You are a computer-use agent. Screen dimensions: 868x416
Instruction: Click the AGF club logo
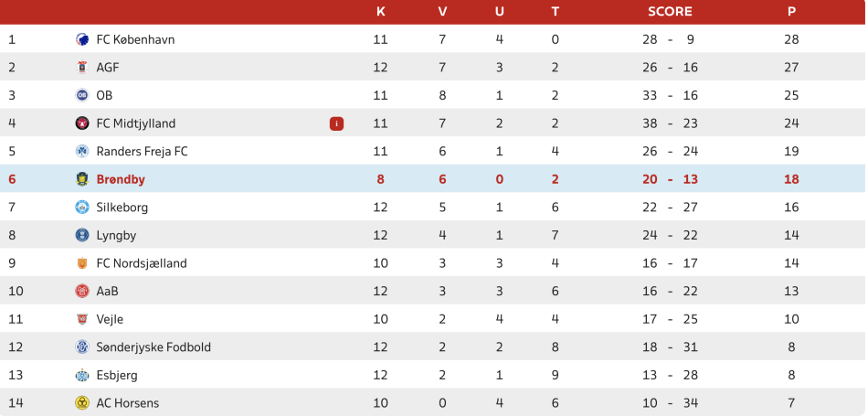click(x=82, y=68)
